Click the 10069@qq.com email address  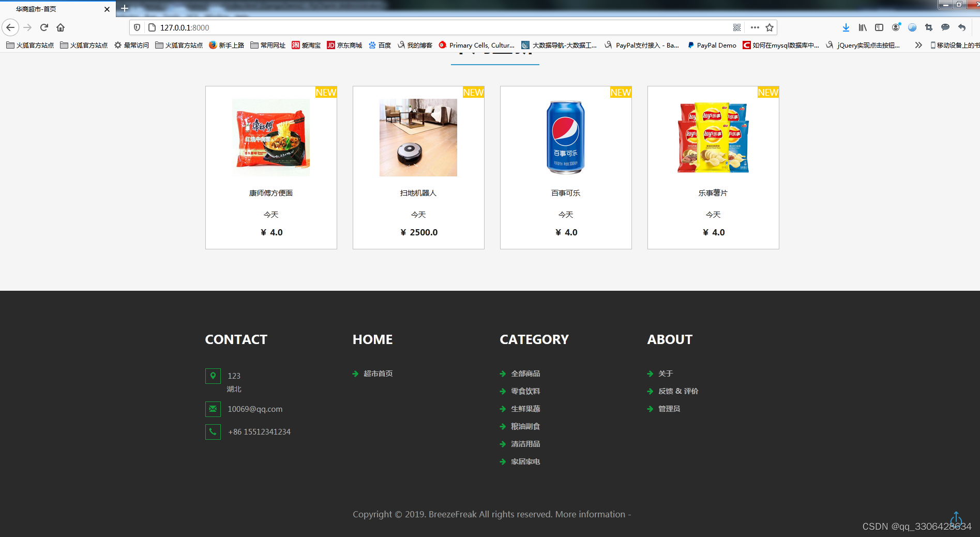(255, 409)
